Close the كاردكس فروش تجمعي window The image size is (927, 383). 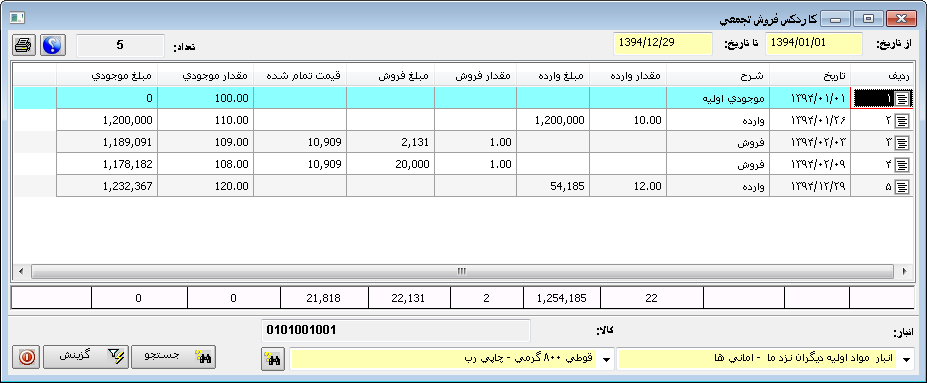coord(902,19)
